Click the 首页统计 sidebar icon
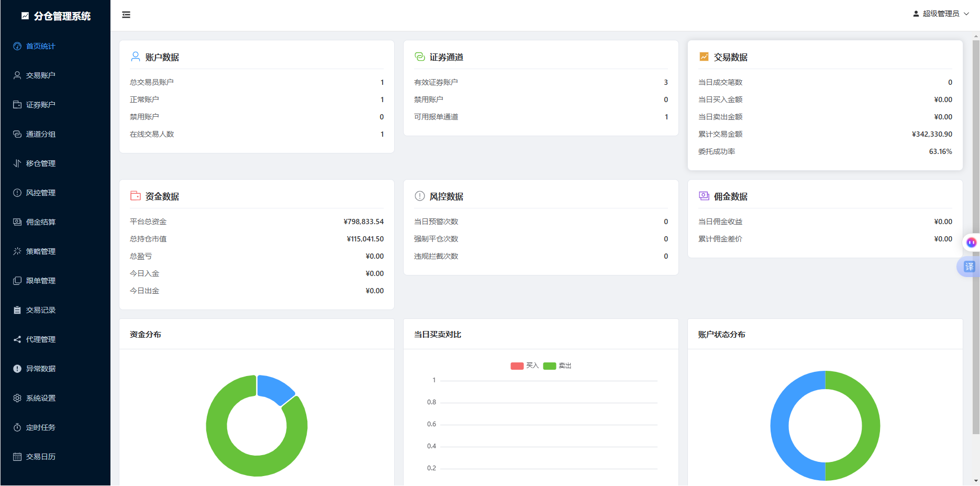 (x=17, y=46)
